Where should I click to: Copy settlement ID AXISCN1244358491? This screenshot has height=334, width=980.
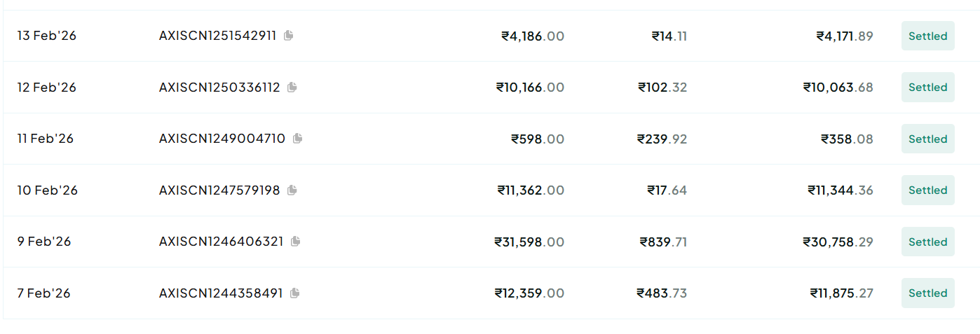[x=295, y=293]
